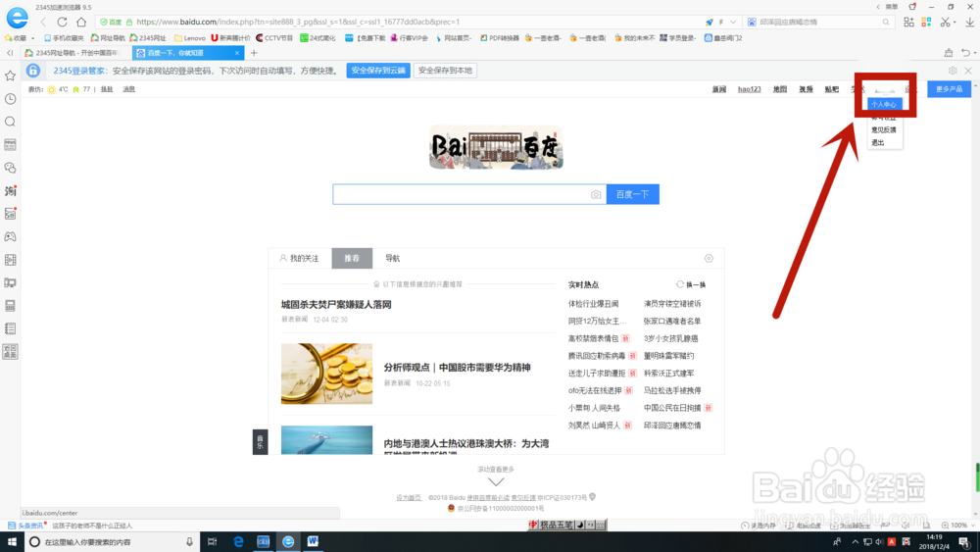Open the sidebar history clock icon

pos(10,99)
